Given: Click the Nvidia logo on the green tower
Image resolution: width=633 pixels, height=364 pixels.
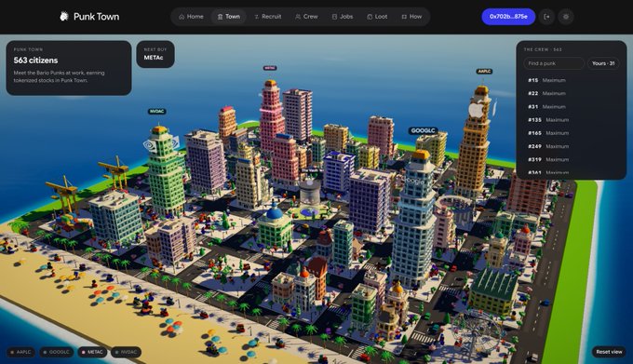Looking at the screenshot, I should 150,145.
